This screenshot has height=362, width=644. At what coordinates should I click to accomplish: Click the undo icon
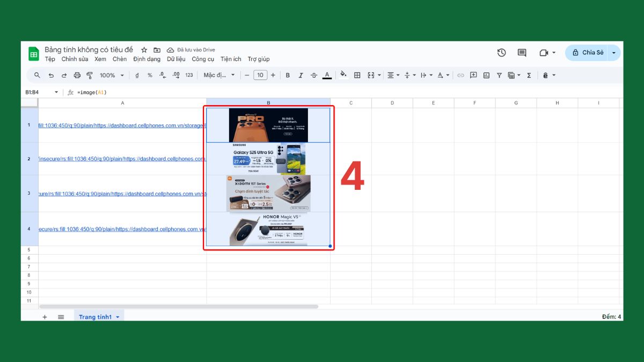(51, 75)
